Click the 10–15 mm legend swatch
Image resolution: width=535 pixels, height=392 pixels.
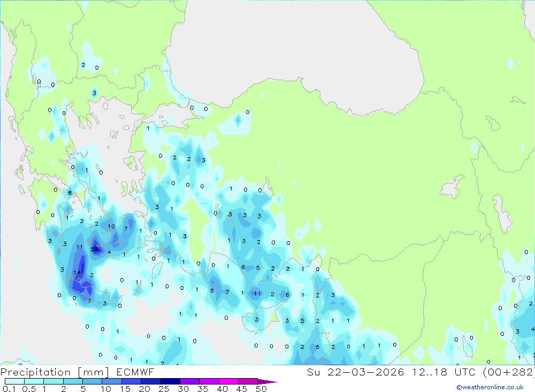tap(112, 381)
